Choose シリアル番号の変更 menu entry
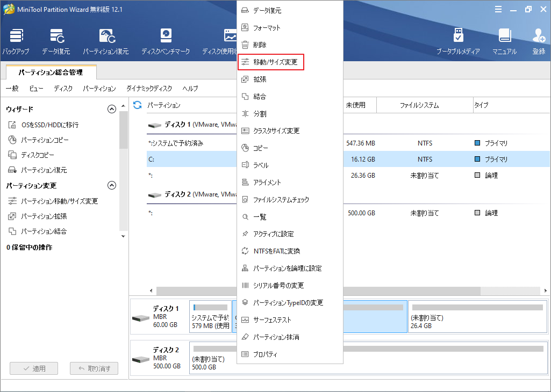This screenshot has width=551, height=392. [290, 286]
